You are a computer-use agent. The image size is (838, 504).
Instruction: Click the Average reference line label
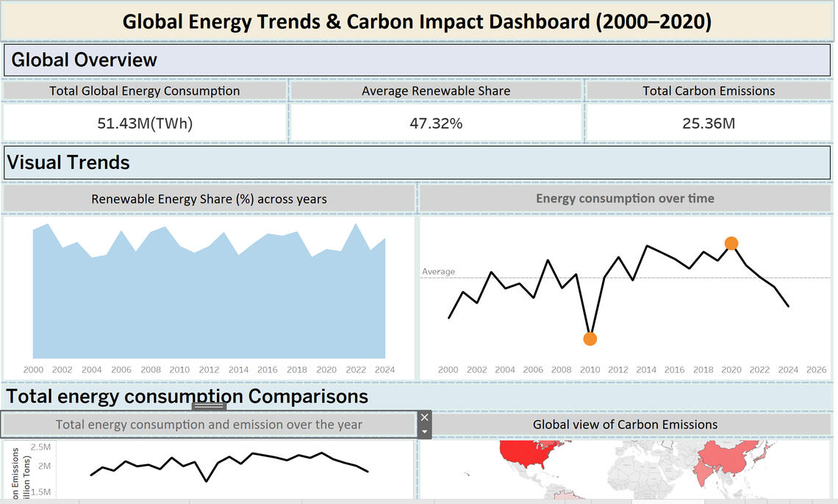point(438,272)
